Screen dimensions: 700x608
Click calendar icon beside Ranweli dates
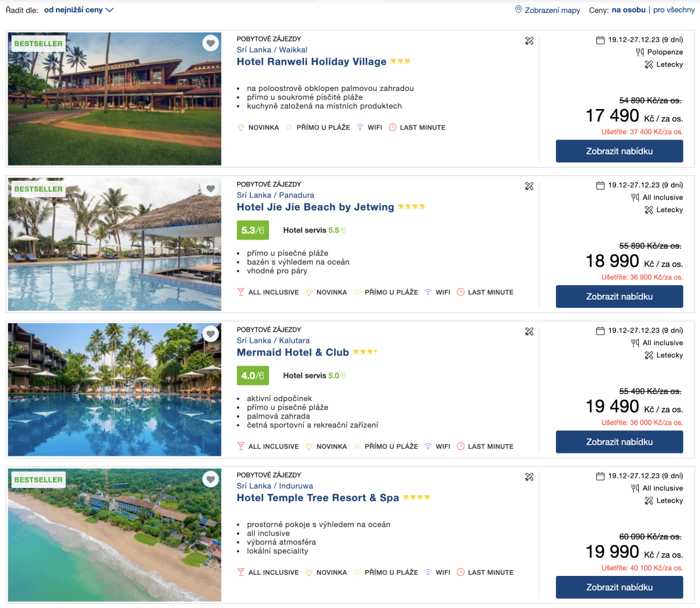[600, 40]
